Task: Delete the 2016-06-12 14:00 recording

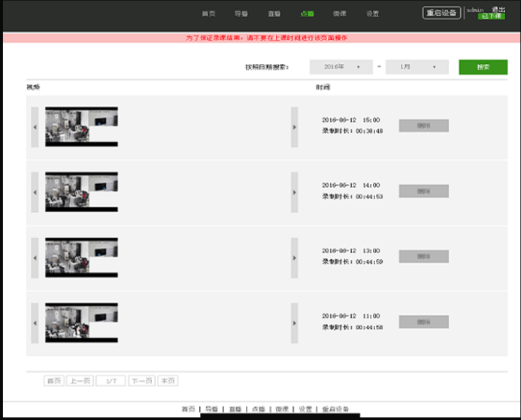Action: click(424, 191)
